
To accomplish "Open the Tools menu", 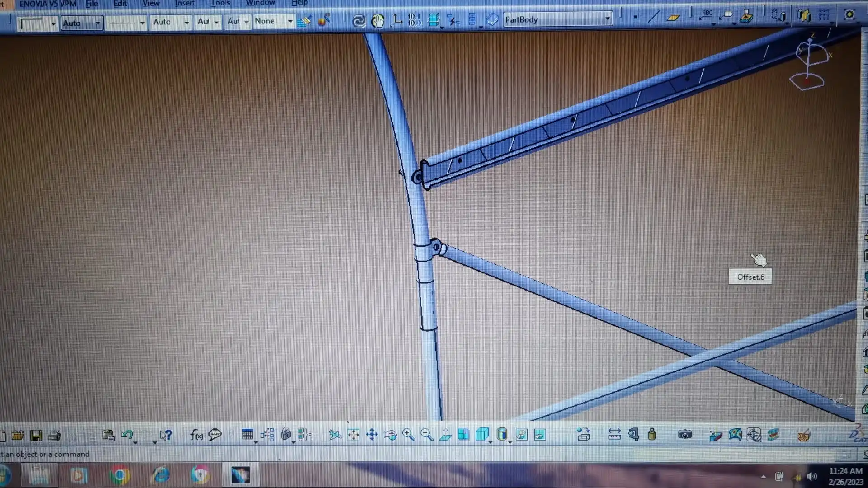I will [220, 3].
